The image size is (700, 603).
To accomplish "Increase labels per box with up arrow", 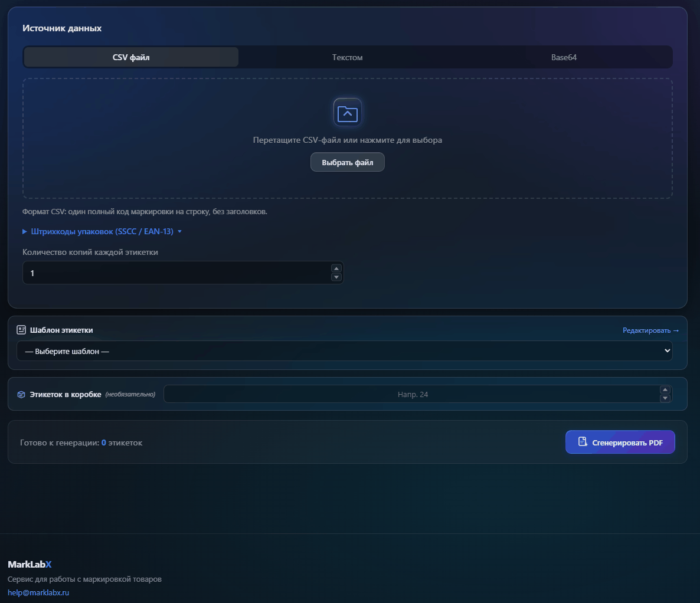I will tap(665, 389).
